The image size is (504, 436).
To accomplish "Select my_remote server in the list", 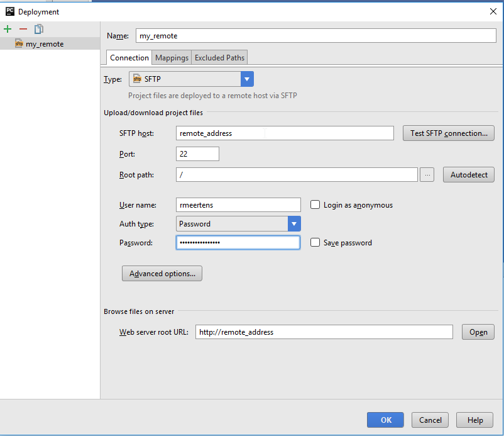I will tap(44, 44).
